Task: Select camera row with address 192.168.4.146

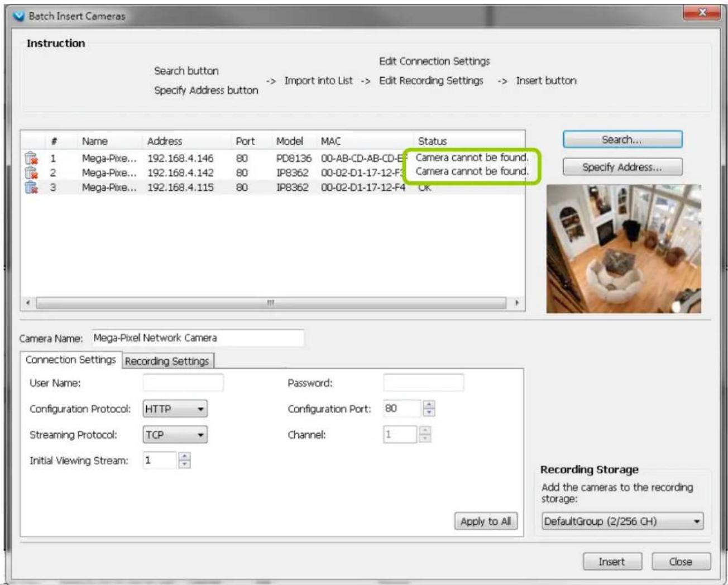Action: (x=274, y=158)
